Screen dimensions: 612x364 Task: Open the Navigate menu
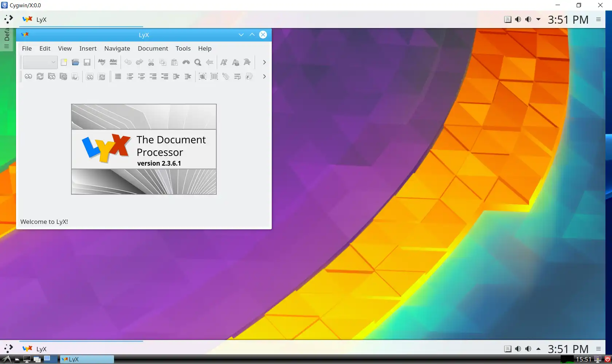pyautogui.click(x=117, y=48)
